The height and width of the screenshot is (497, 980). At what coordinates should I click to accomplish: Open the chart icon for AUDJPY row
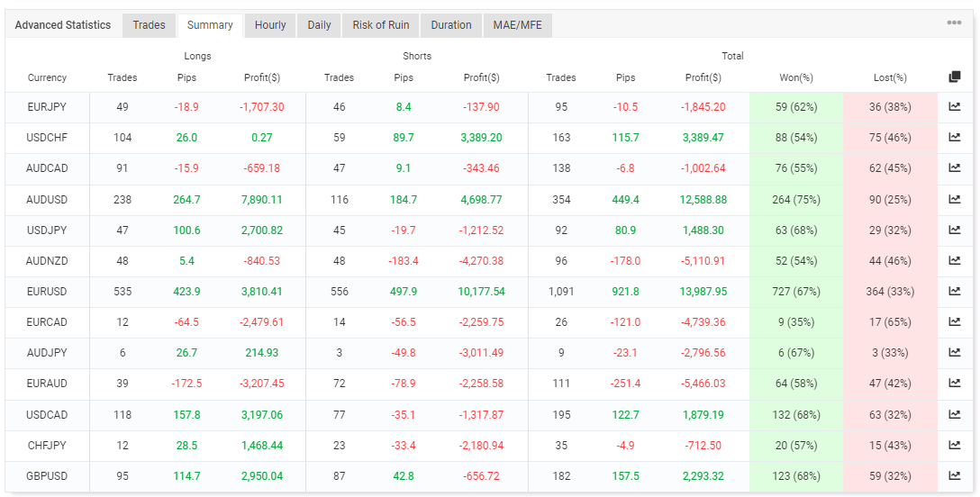click(955, 353)
